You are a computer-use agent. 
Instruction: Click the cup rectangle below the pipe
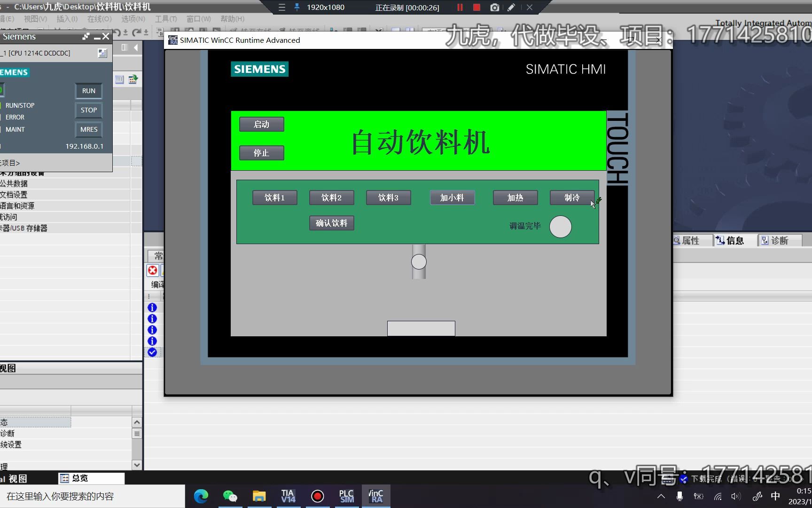(x=421, y=328)
